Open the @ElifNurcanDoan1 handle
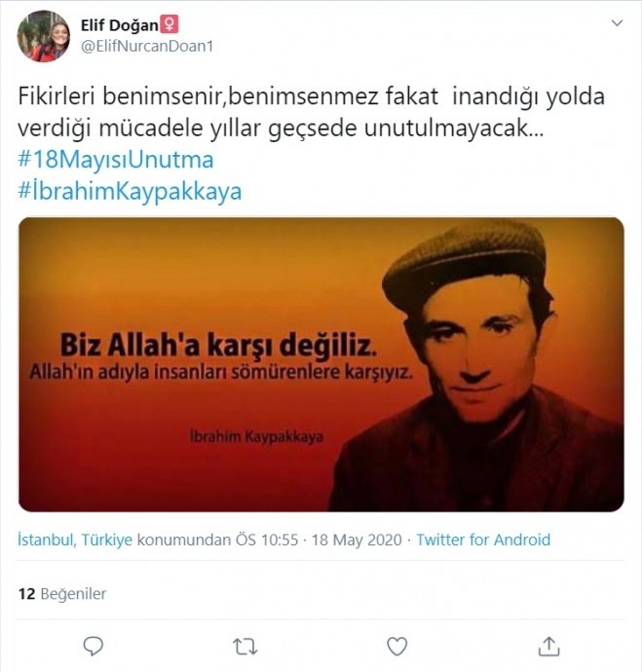Viewport: 642px width, 672px height. [x=147, y=46]
